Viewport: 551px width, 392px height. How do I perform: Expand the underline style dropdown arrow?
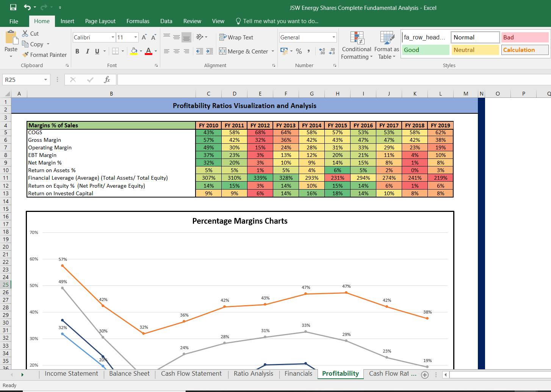coord(105,51)
